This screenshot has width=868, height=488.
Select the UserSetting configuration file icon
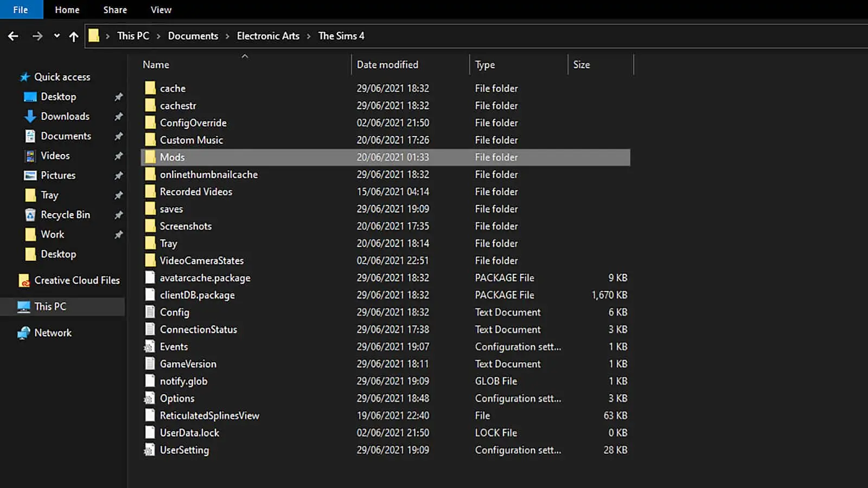coord(149,450)
